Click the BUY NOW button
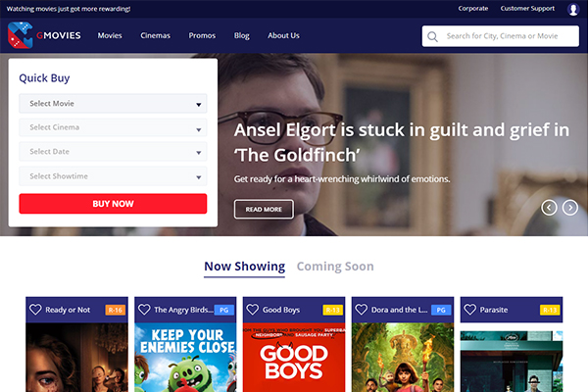588x392 pixels. pos(113,204)
